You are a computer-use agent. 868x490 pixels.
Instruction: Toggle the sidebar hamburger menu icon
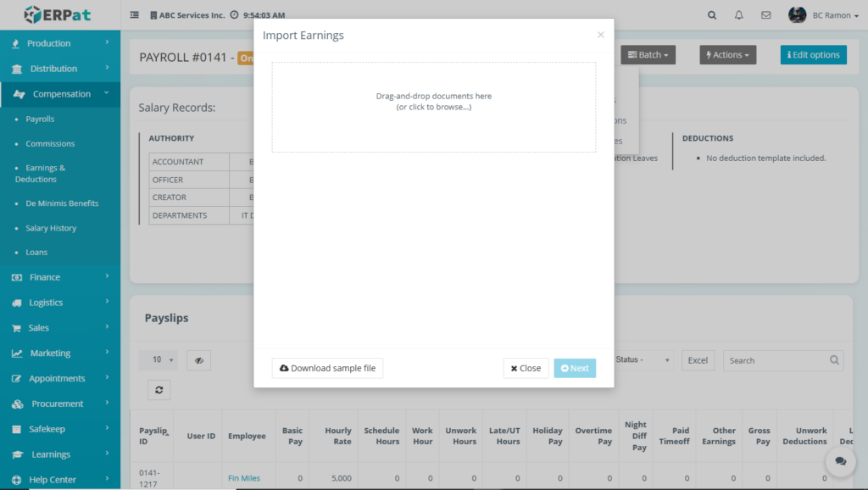[135, 15]
